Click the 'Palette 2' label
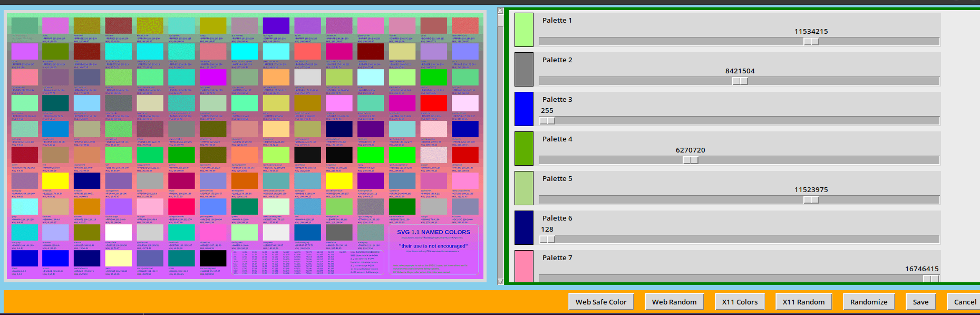The height and width of the screenshot is (315, 980). pyautogui.click(x=557, y=60)
